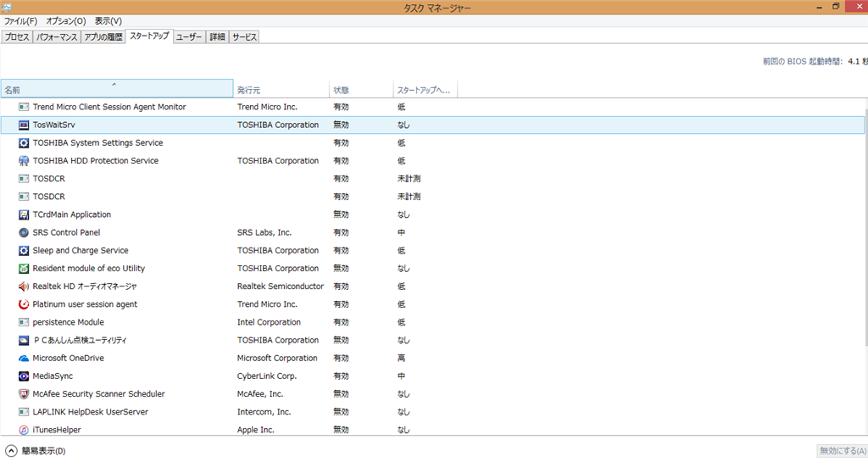This screenshot has width=868, height=462.
Task: Open the オプション(O) menu
Action: [x=66, y=21]
